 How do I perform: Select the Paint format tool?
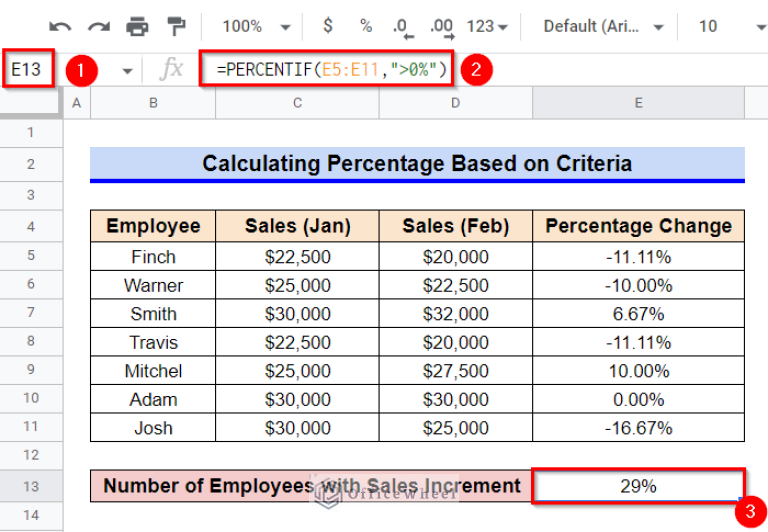[x=175, y=26]
